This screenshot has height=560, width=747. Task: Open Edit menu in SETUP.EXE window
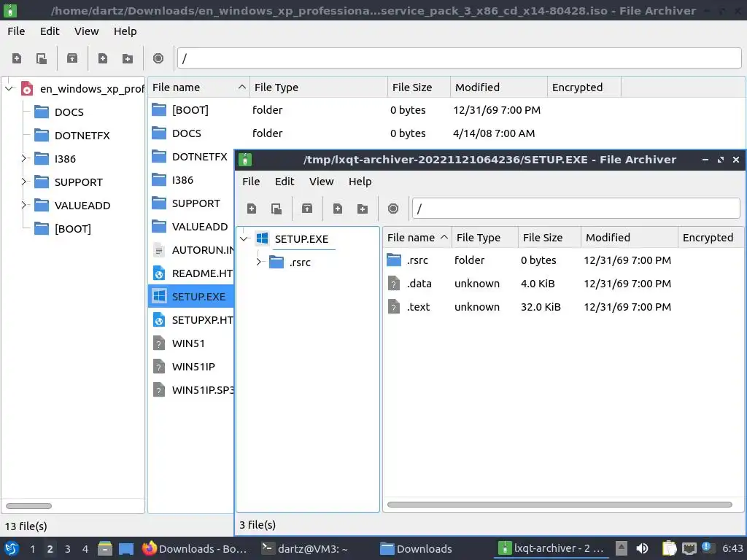coord(285,182)
